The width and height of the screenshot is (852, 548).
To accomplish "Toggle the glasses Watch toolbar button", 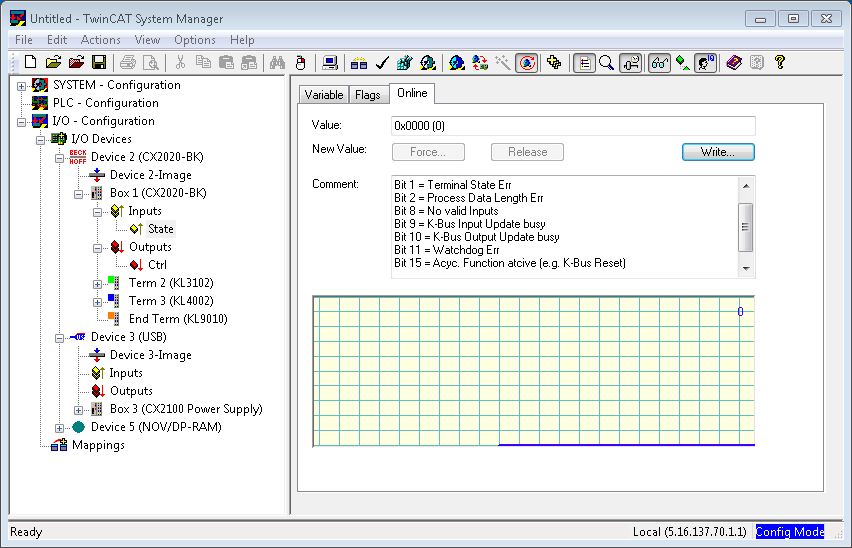I will point(659,62).
